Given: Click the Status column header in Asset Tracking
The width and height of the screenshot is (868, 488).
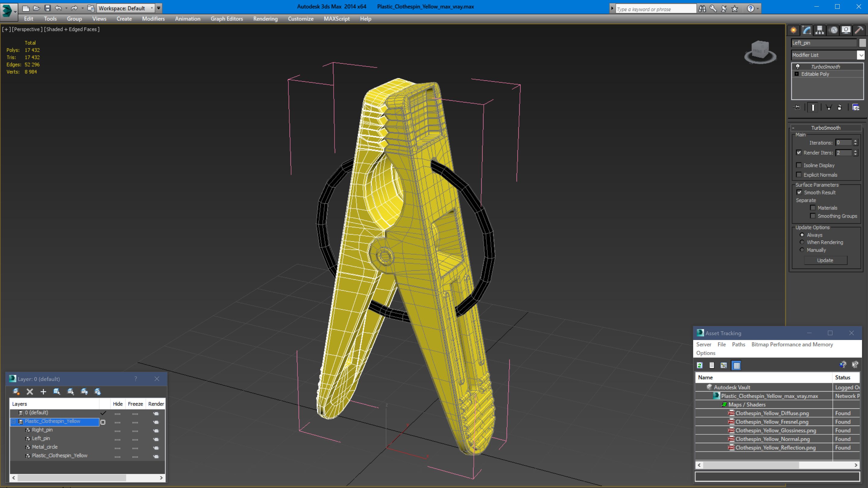Looking at the screenshot, I should 846,377.
